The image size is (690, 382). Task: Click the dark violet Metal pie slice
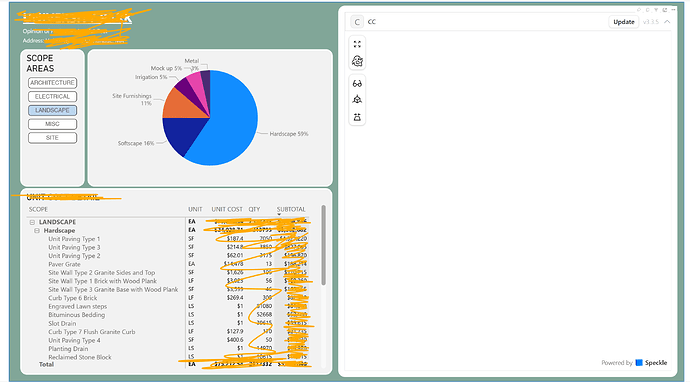click(206, 79)
